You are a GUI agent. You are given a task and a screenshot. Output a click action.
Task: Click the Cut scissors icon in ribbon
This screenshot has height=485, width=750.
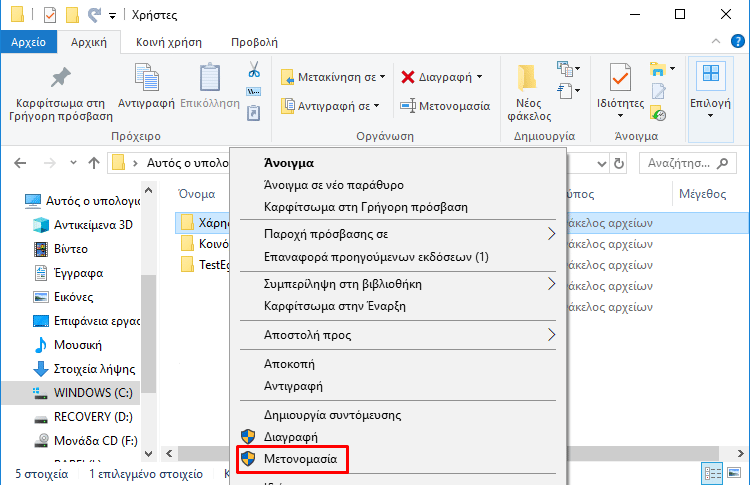pos(254,70)
